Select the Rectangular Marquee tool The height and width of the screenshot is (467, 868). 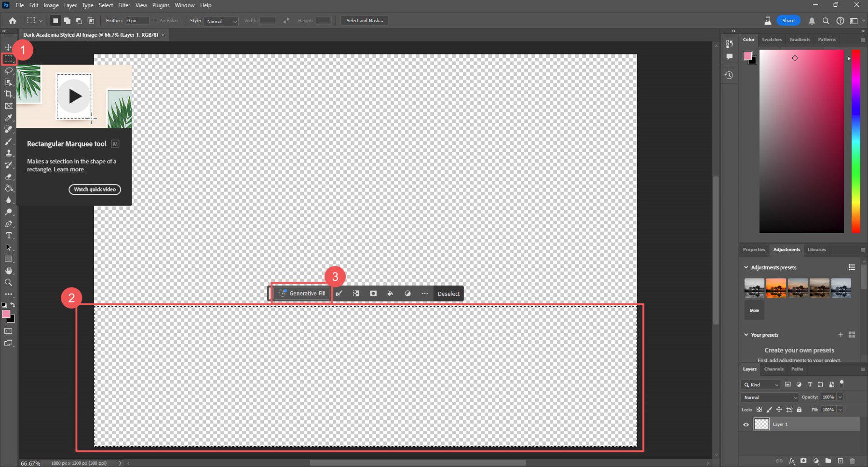coord(9,59)
